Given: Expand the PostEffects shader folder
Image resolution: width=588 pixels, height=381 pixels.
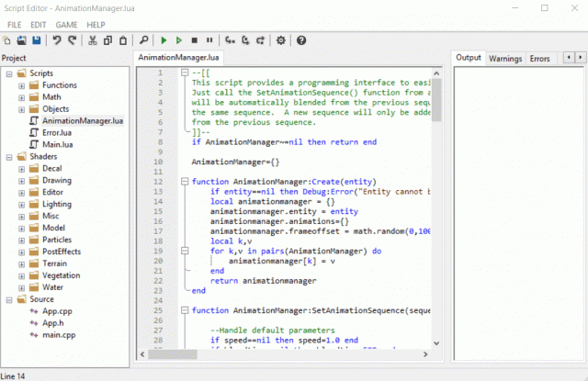Looking at the screenshot, I should 21,252.
